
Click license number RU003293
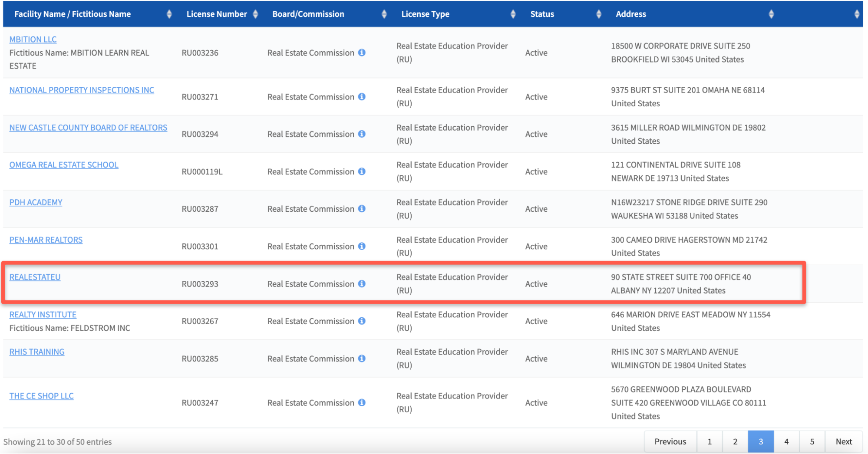200,284
